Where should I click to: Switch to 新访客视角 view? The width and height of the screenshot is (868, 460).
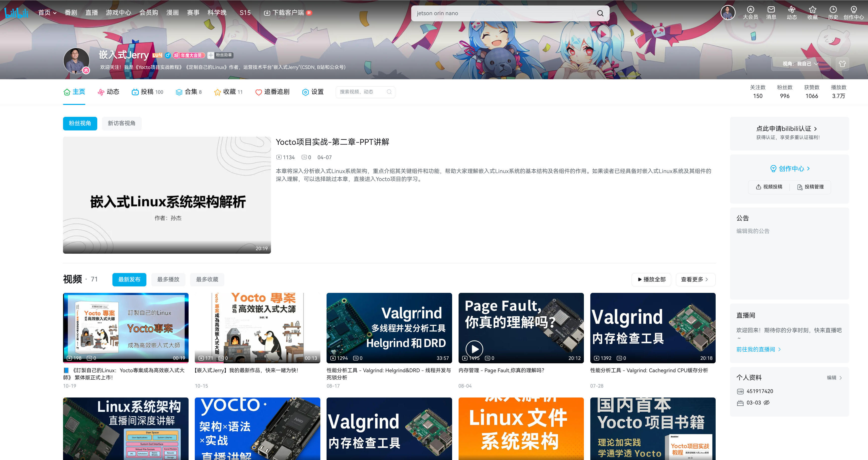pos(122,123)
